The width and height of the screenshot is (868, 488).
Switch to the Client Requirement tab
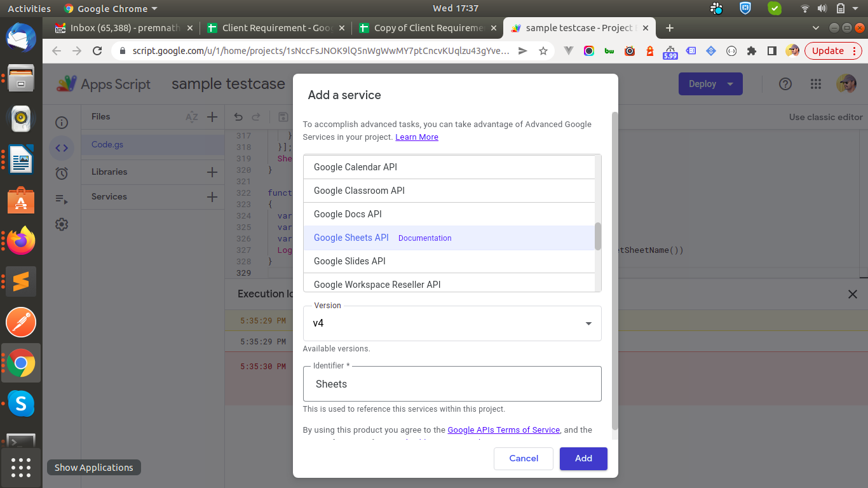tap(276, 28)
